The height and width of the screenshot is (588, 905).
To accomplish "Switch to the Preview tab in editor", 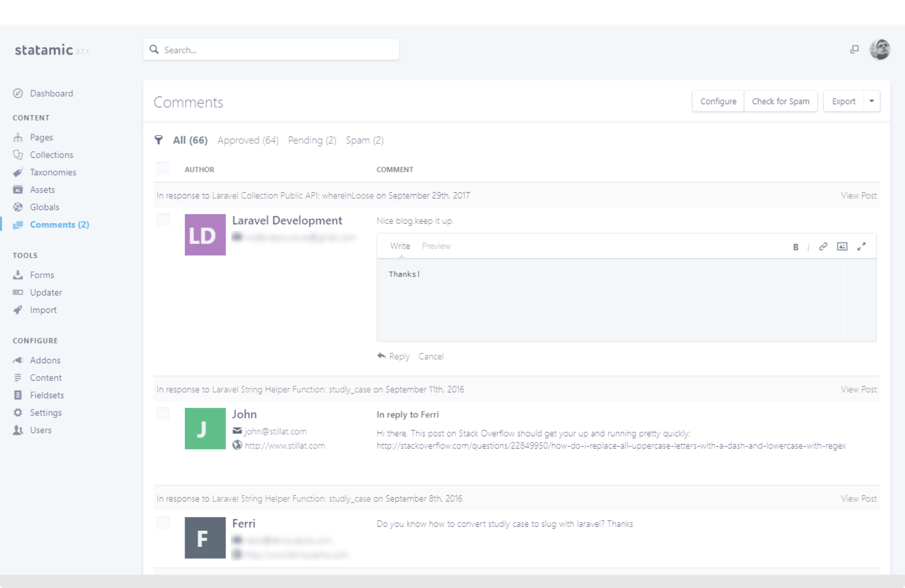I will pyautogui.click(x=436, y=246).
